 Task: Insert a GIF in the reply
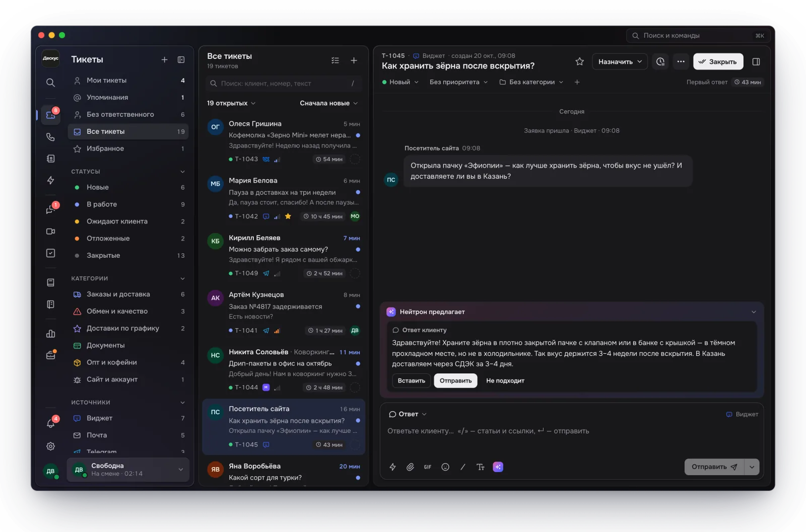pos(427,467)
